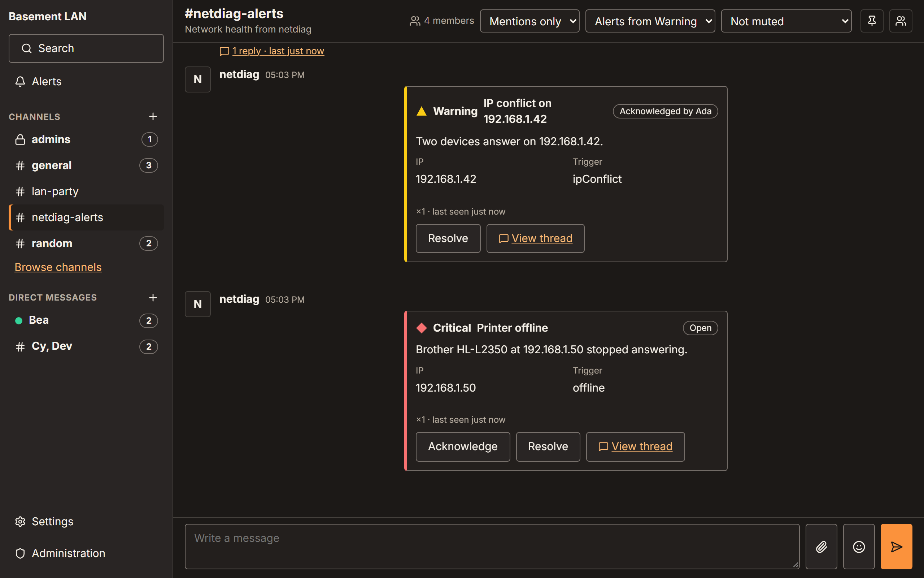Click the 4 members count
This screenshot has width=924, height=578.
tap(442, 21)
